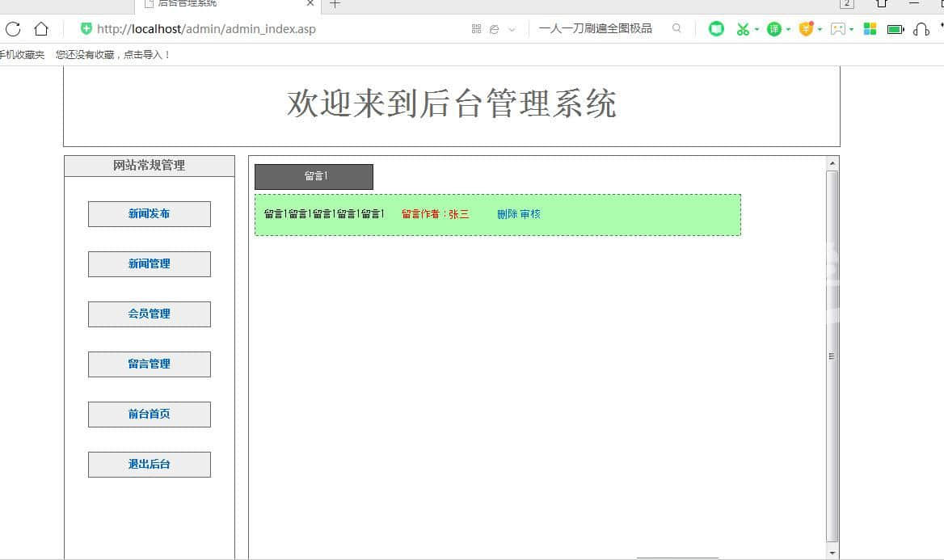944x560 pixels.
Task: Click the browser reload icon
Action: 13,29
